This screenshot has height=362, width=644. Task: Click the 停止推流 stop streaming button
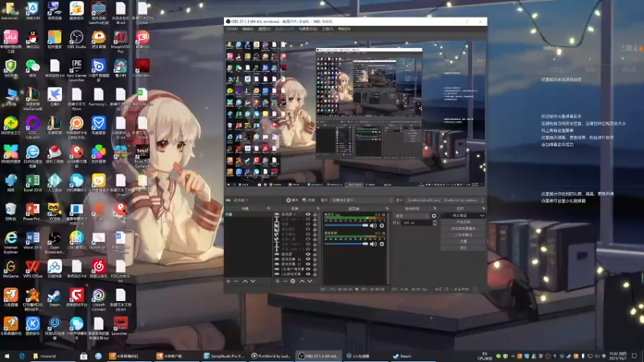(460, 216)
